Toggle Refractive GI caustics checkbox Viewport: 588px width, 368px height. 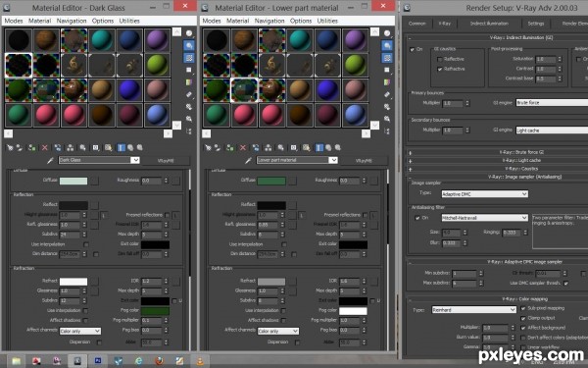click(439, 69)
